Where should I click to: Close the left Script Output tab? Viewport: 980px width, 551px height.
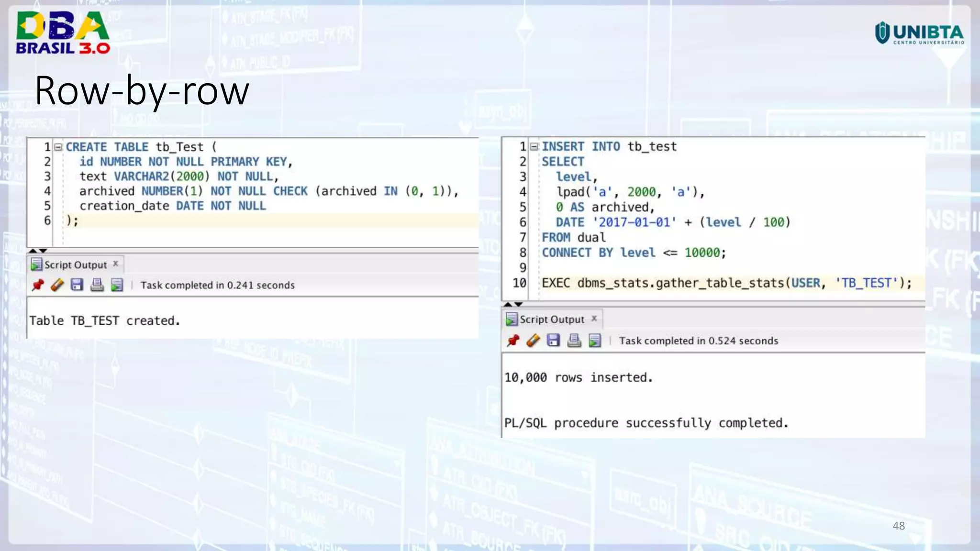point(115,264)
